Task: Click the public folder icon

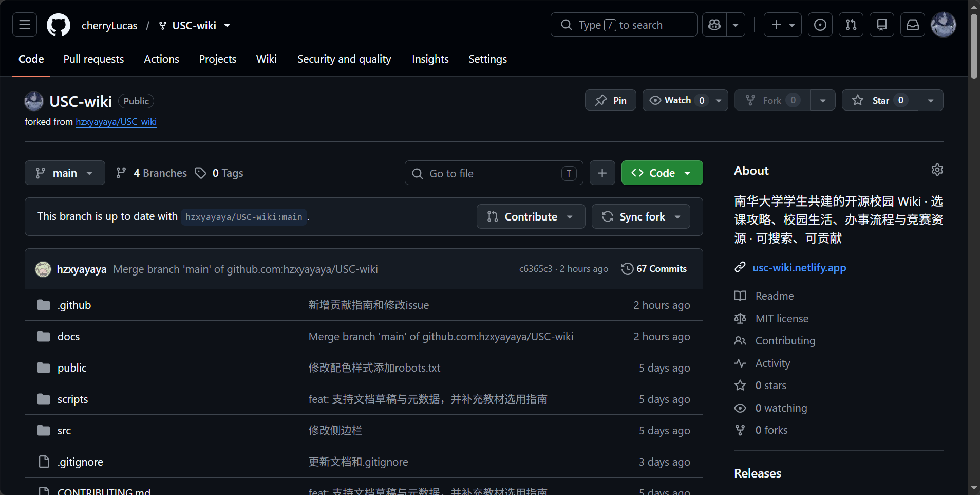Action: [x=44, y=368]
